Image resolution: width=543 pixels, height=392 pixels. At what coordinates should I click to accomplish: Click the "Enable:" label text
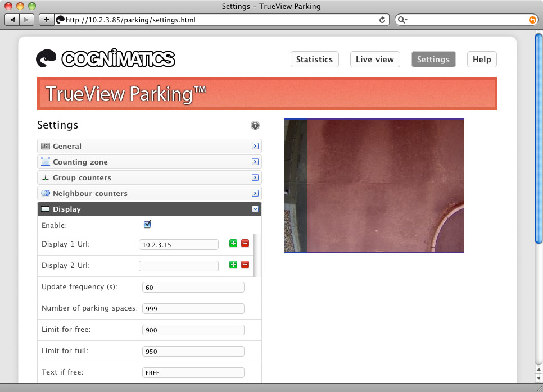coord(55,226)
